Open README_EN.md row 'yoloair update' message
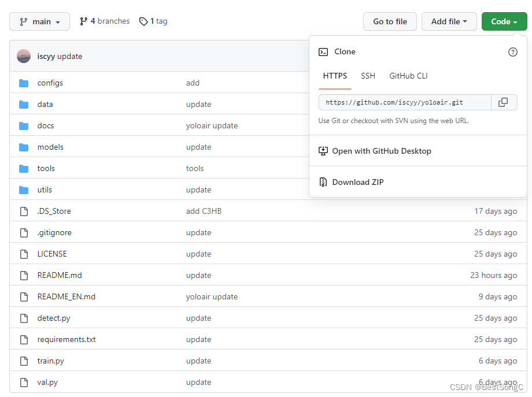Image resolution: width=532 pixels, height=397 pixels. (x=212, y=297)
